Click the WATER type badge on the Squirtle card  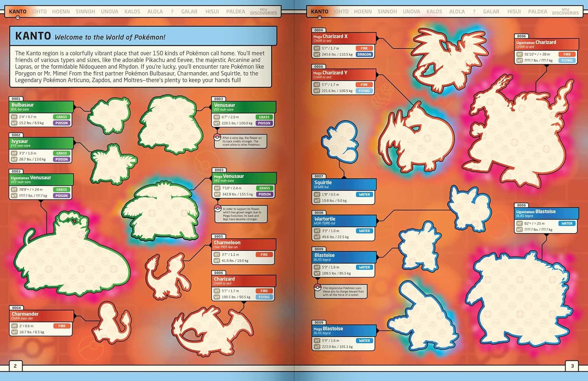coord(365,194)
